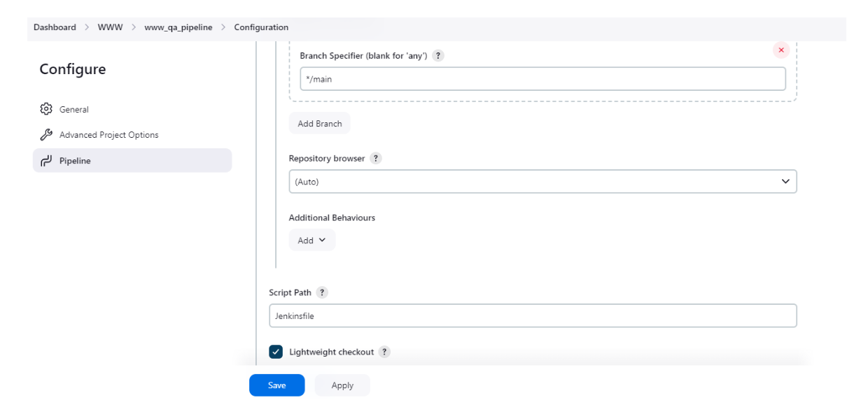
Task: Click the Apply button
Action: [x=342, y=385]
